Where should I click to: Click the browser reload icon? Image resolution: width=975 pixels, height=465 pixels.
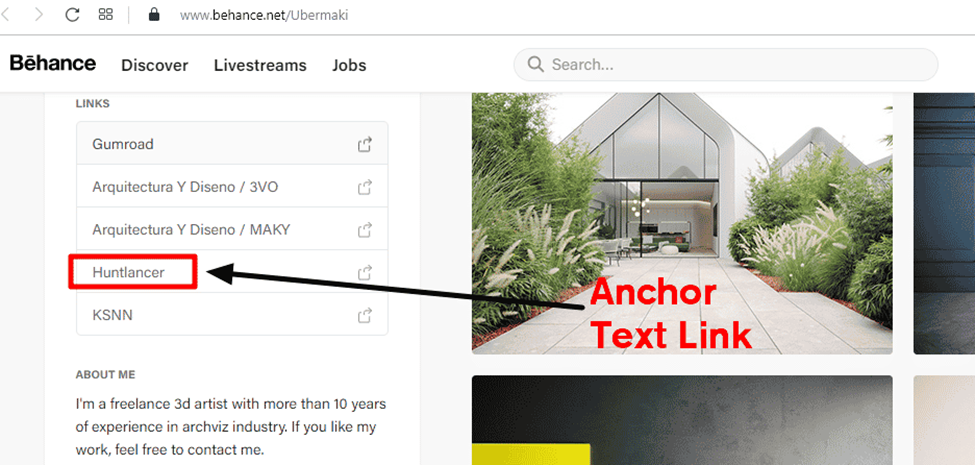72,15
